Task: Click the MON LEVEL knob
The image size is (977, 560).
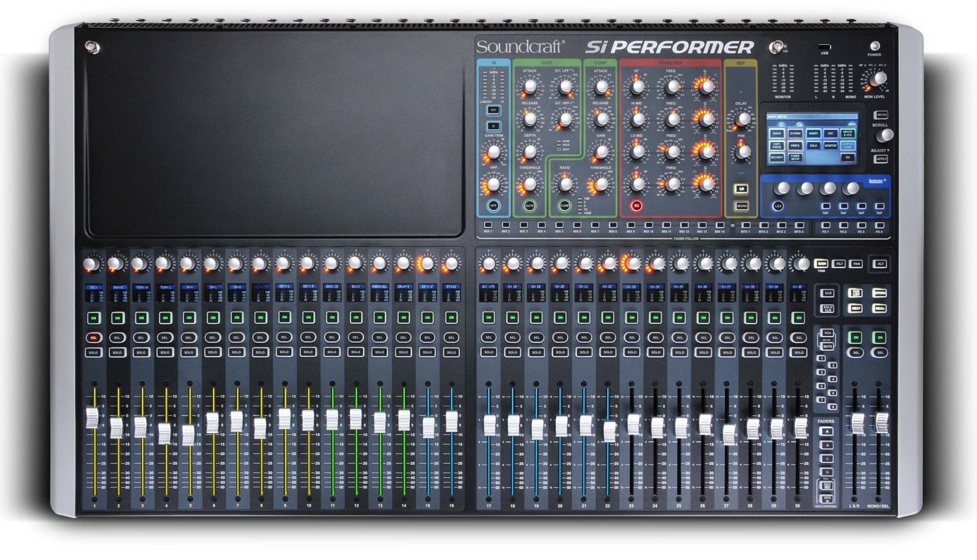Action: coord(878,79)
